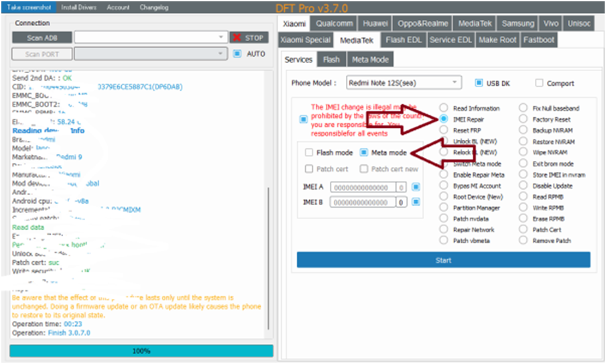Select Fix Null baseband option
Viewport: 606px width, 364px height.
point(524,108)
